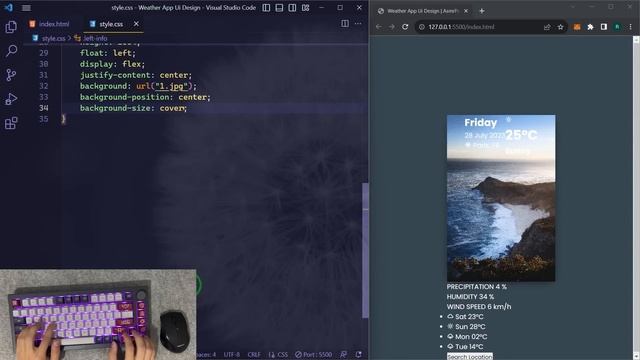
Task: Click the editor vertical scrollbar
Action: point(365,250)
